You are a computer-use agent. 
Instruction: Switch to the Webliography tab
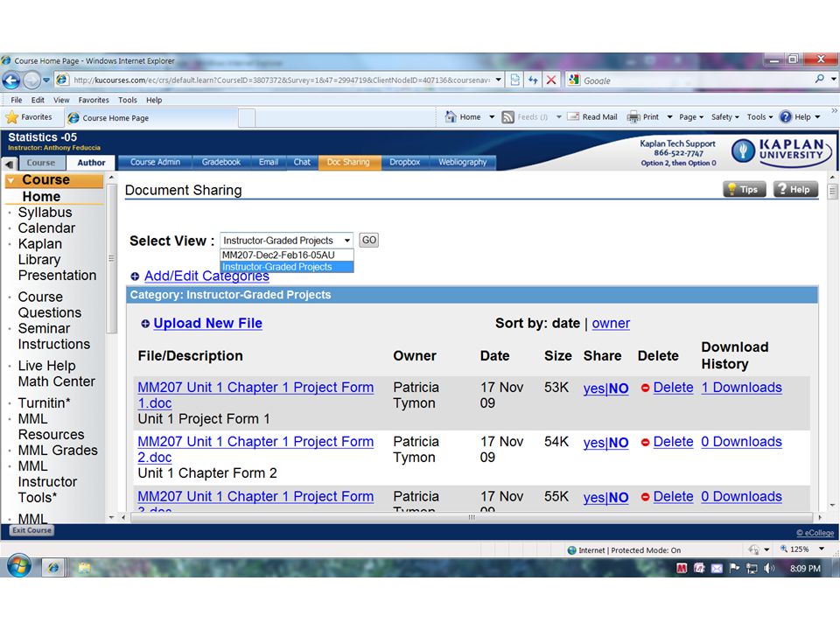coord(462,163)
